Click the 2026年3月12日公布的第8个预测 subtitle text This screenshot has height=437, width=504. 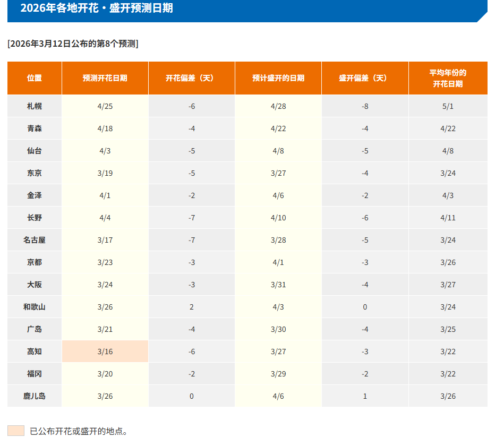click(x=73, y=44)
